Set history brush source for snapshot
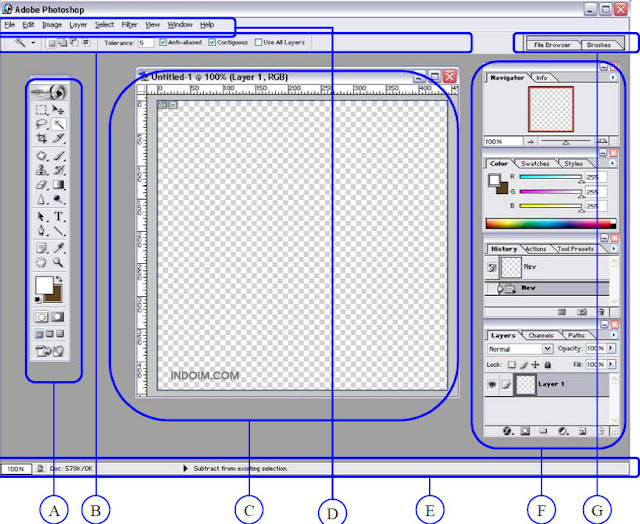 click(492, 268)
